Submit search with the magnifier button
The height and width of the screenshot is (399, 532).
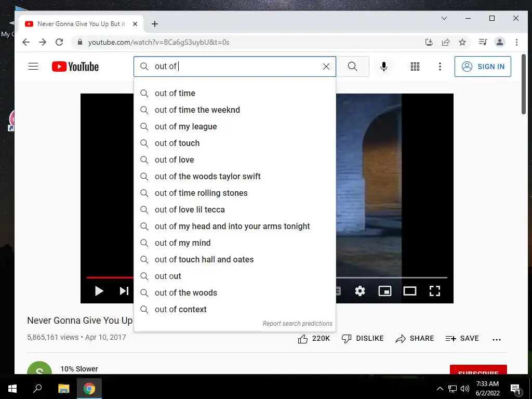[353, 66]
